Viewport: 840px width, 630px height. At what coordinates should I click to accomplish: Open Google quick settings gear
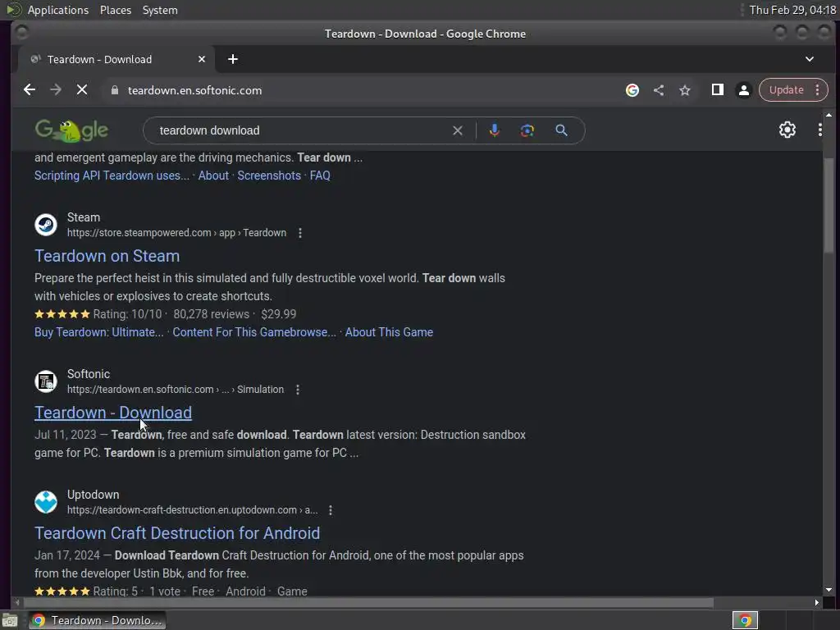787,130
